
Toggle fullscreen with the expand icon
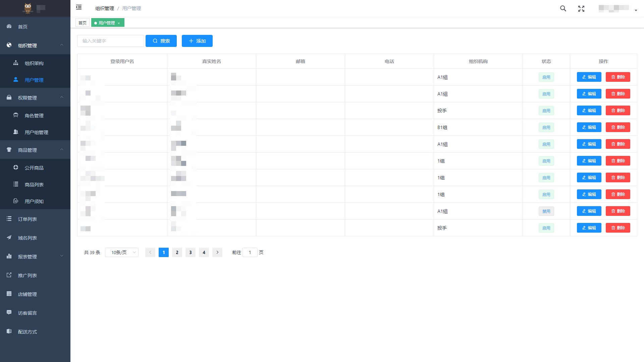[x=581, y=9]
